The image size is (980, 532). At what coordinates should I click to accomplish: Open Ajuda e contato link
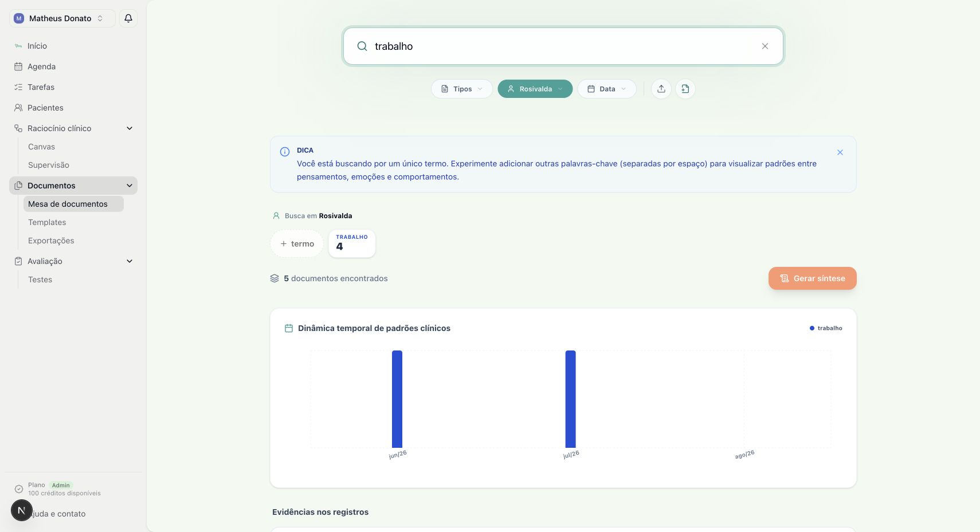coord(58,514)
